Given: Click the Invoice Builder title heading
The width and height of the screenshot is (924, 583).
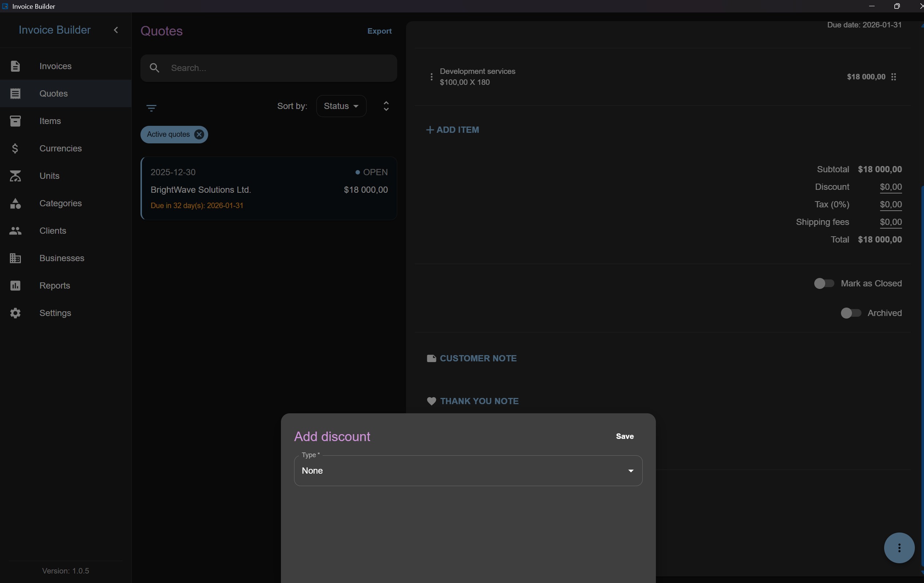Looking at the screenshot, I should tap(55, 30).
